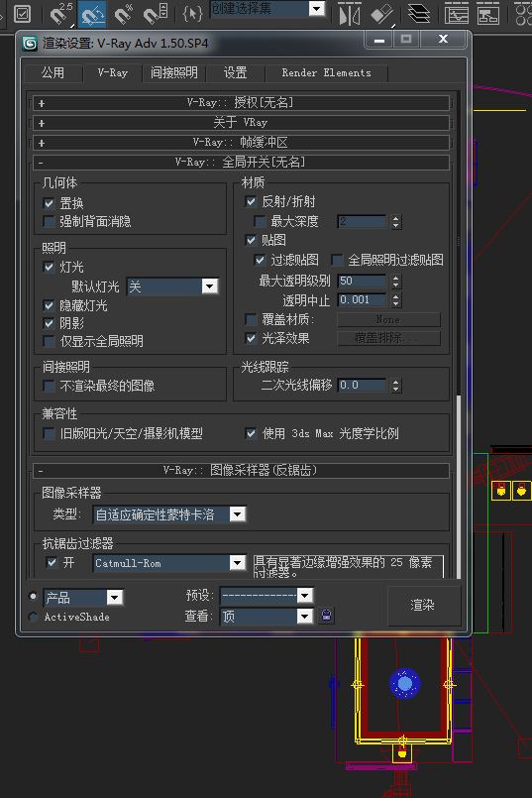Click the 最大透明级别 input field

(x=363, y=281)
